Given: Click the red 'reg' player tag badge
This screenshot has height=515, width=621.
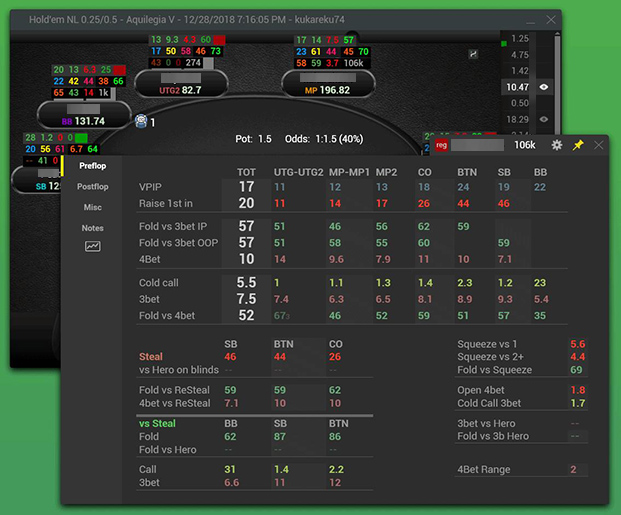Looking at the screenshot, I should click(x=441, y=145).
